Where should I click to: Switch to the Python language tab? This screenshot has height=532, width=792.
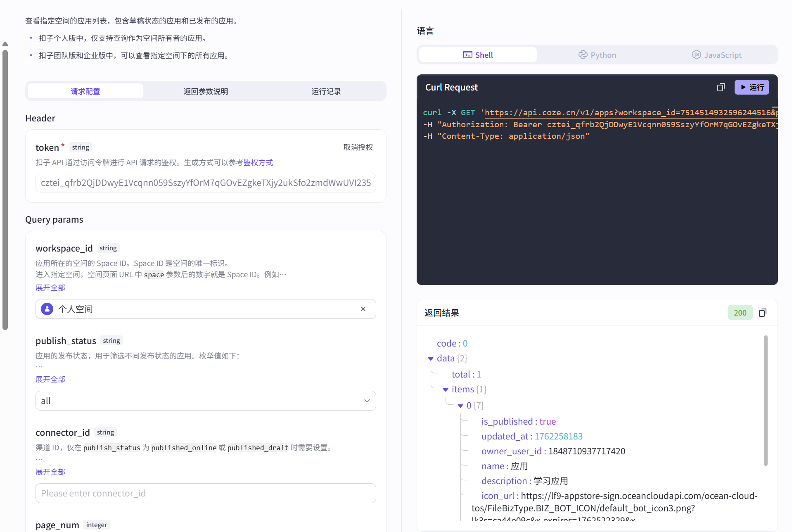597,55
